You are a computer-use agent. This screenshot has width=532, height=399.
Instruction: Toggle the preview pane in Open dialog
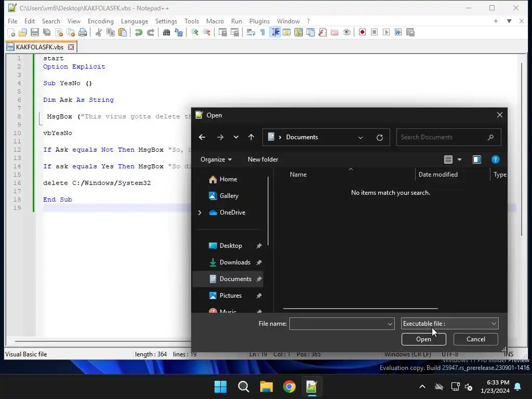[477, 159]
